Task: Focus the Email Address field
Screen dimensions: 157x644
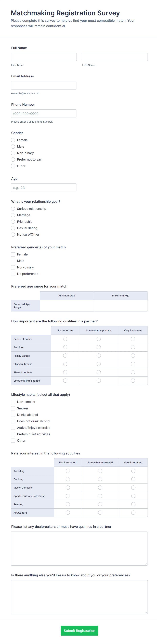Action: click(x=44, y=85)
